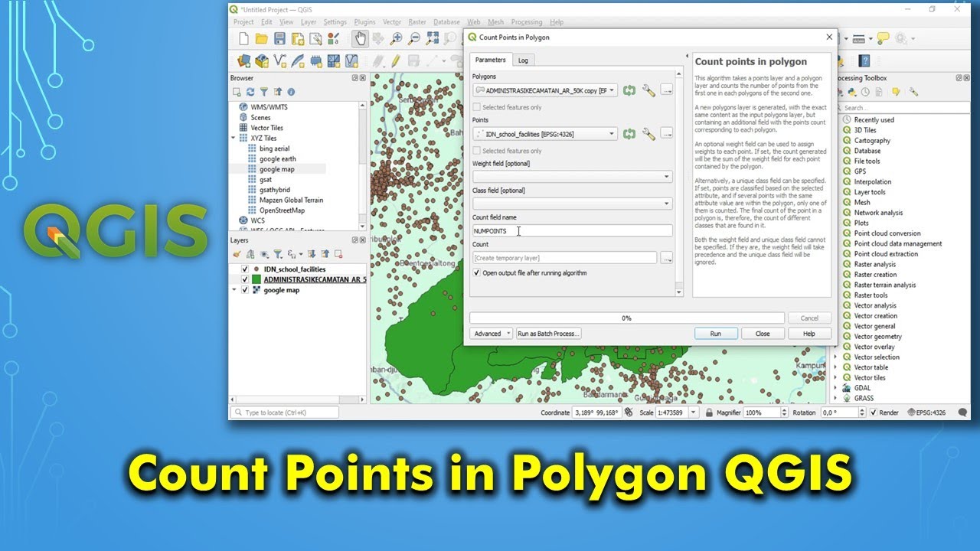
Task: Switch to the Parameters tab
Action: pyautogui.click(x=490, y=59)
